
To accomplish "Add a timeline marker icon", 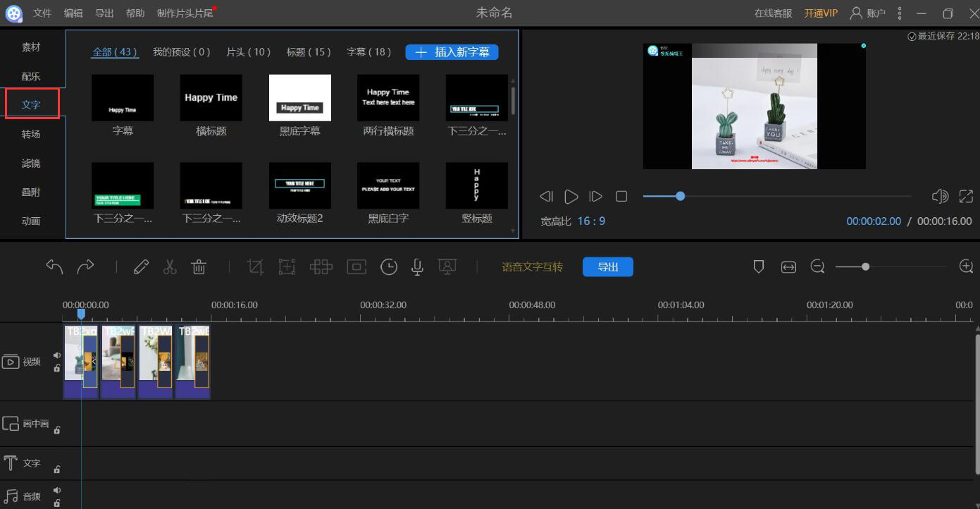I will point(759,266).
